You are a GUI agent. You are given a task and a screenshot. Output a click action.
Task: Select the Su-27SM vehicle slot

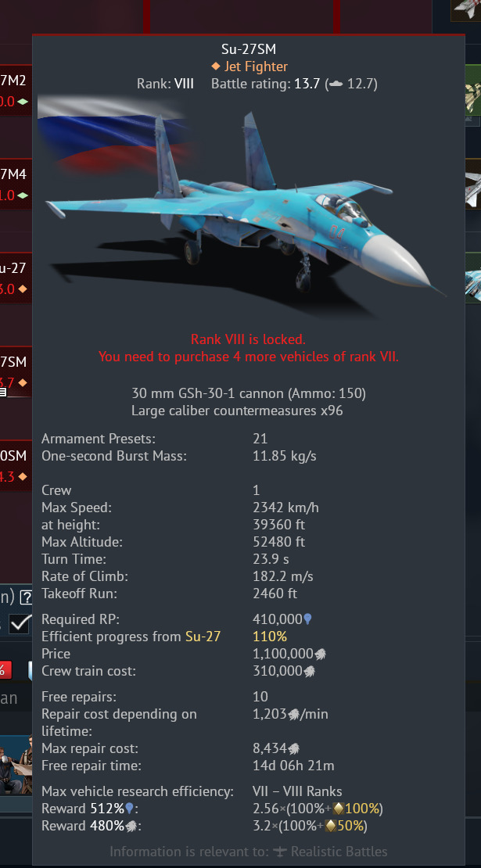(16, 372)
